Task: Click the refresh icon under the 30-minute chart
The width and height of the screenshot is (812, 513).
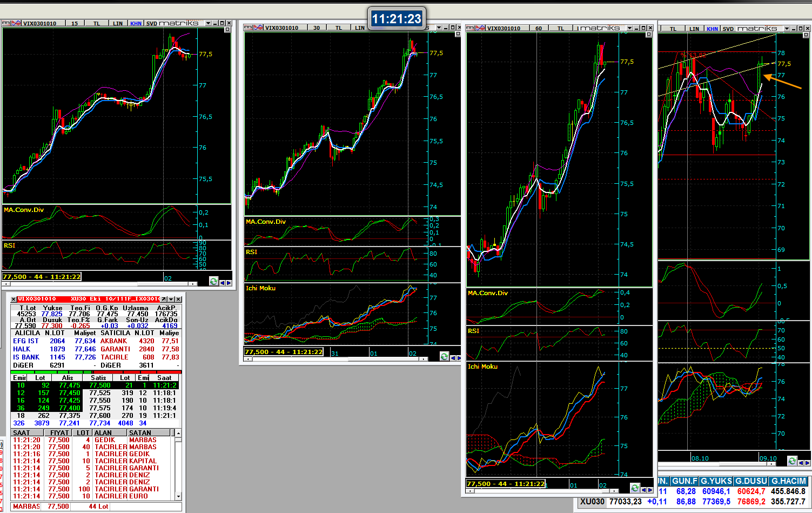Action: click(444, 356)
